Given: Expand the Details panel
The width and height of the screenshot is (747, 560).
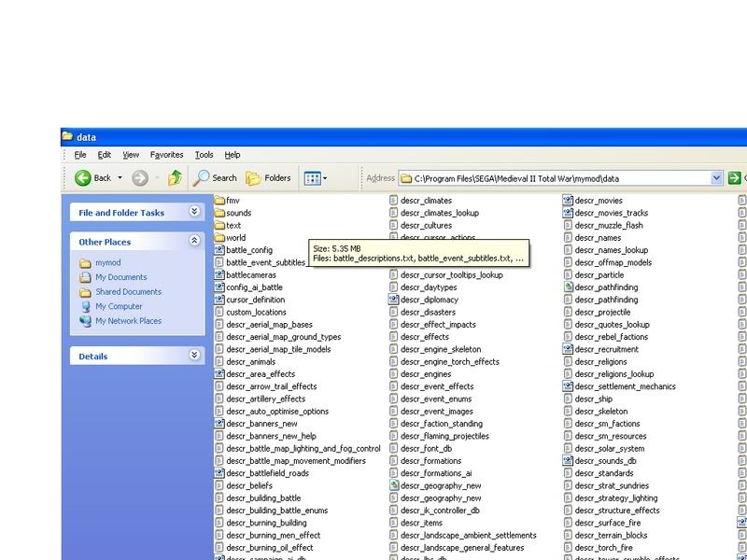Looking at the screenshot, I should pos(194,355).
